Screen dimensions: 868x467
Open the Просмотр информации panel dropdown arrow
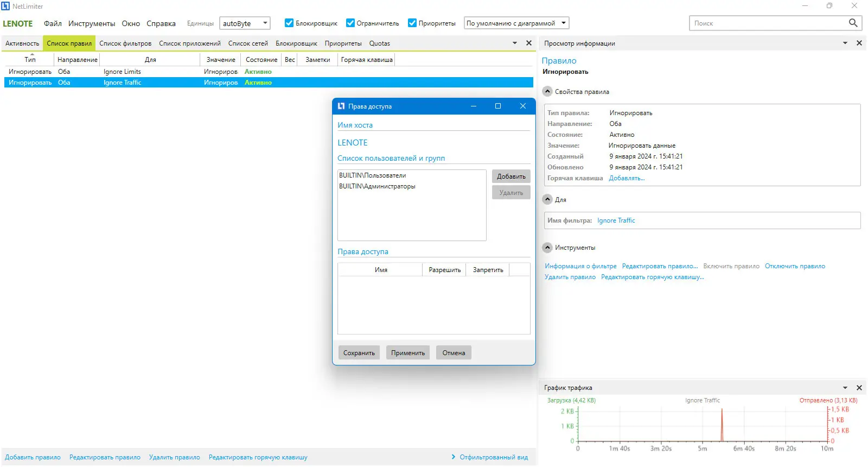(x=845, y=43)
